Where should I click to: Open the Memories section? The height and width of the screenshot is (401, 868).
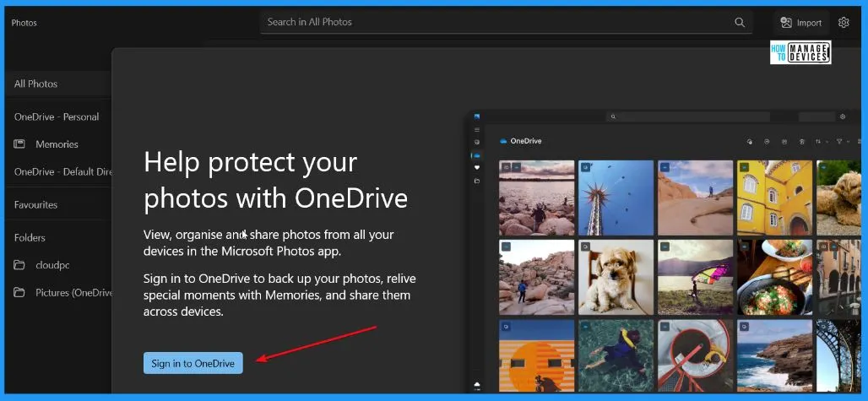pyautogui.click(x=58, y=144)
